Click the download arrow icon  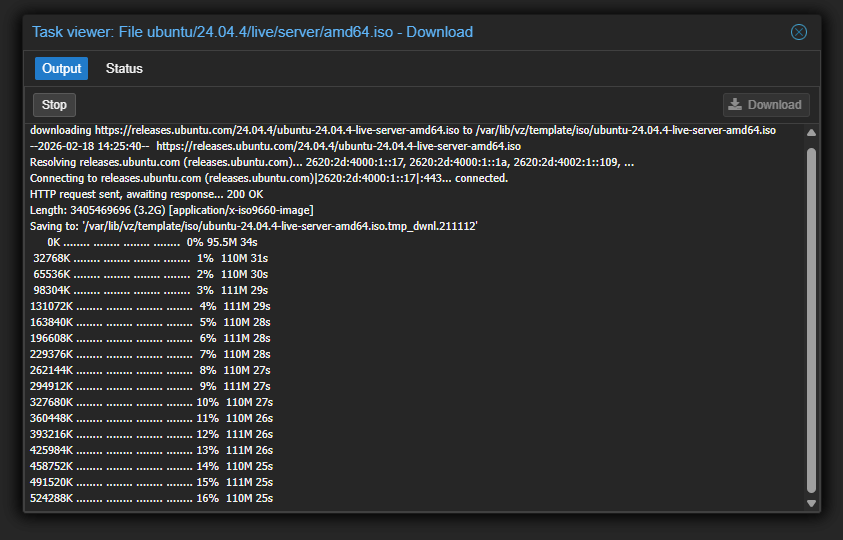tap(735, 105)
